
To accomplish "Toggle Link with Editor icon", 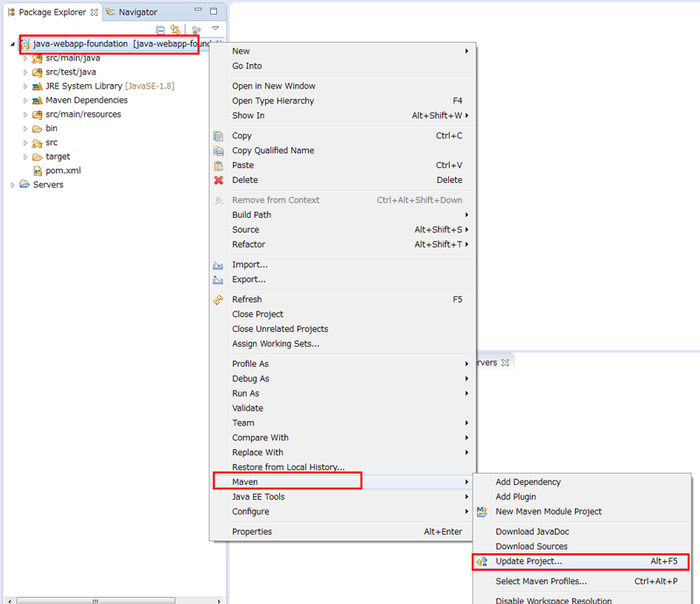I will click(x=175, y=30).
